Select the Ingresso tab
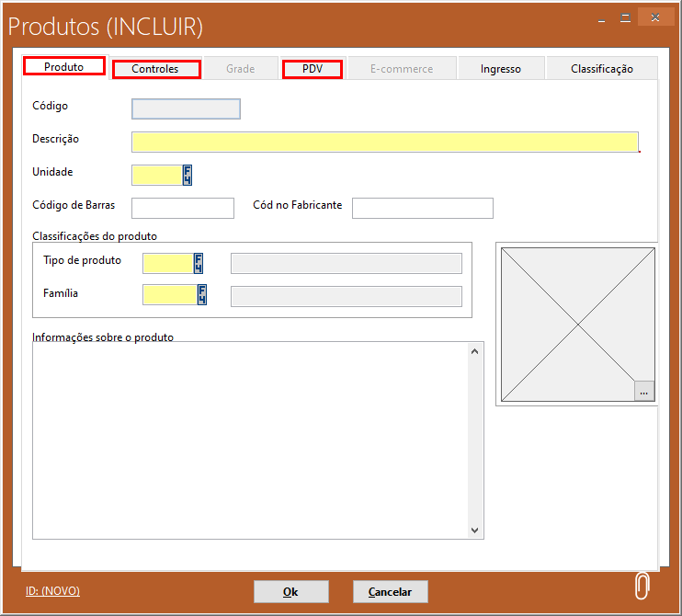The width and height of the screenshot is (682, 616). [x=500, y=69]
